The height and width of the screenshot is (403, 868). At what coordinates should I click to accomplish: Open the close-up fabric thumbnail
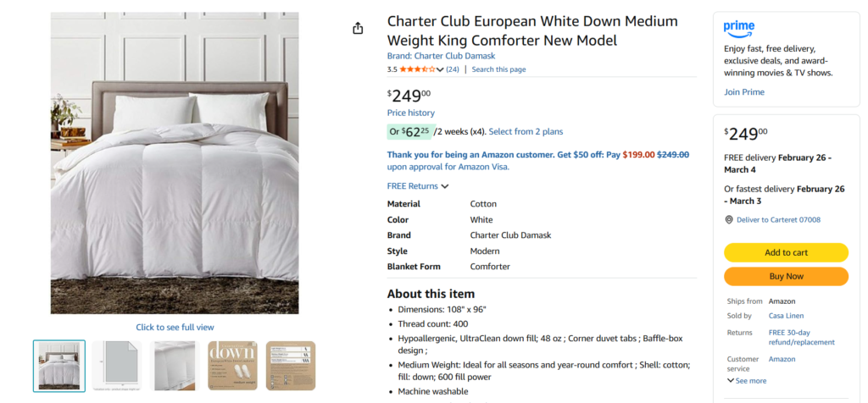[175, 366]
